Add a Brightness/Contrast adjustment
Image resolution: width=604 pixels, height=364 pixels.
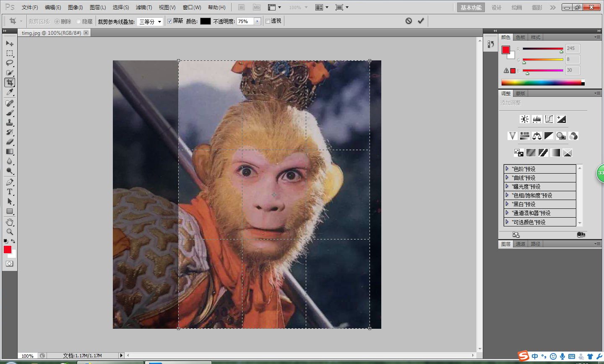click(x=525, y=119)
